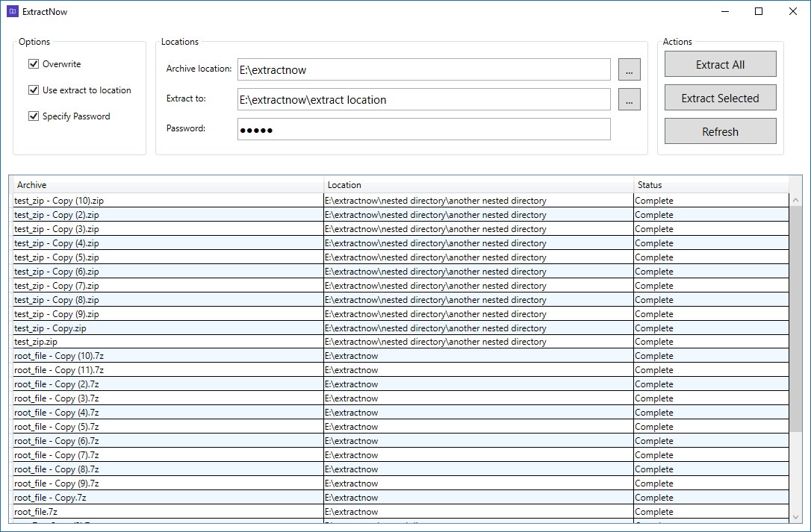Viewport: 811px width, 532px height.
Task: Sort list by Status column header
Action: point(711,184)
